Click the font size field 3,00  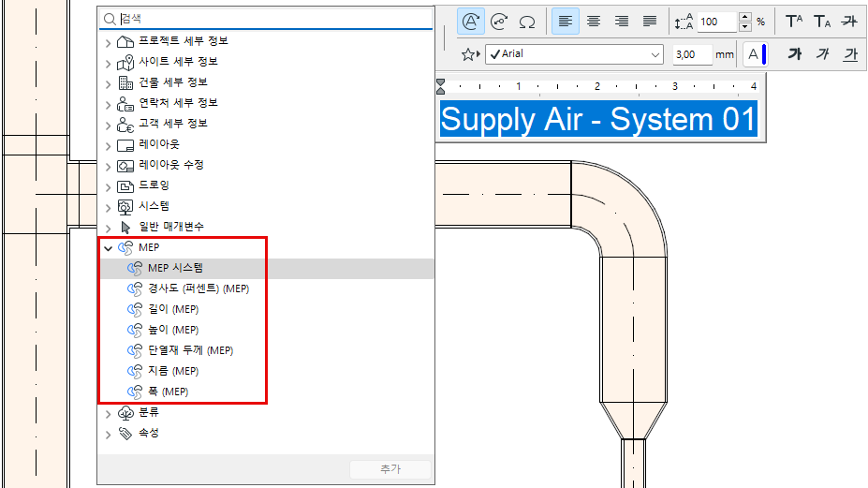click(x=692, y=54)
